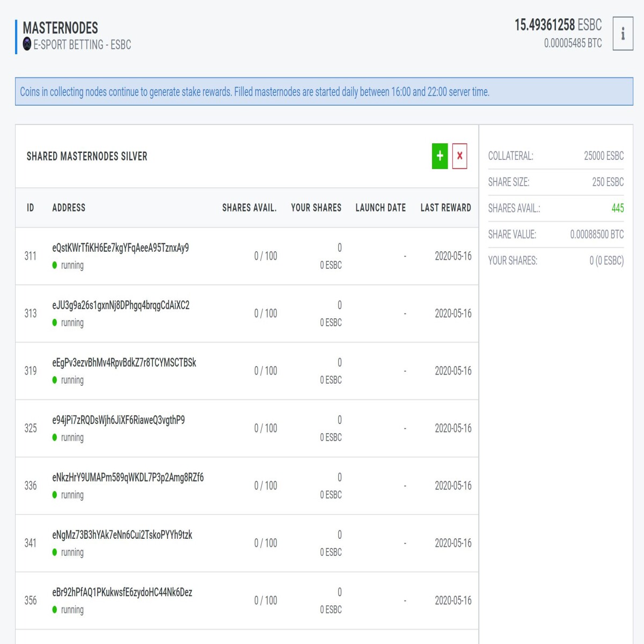
Task: Click share value 0.00088500 BTC
Action: pyautogui.click(x=597, y=235)
